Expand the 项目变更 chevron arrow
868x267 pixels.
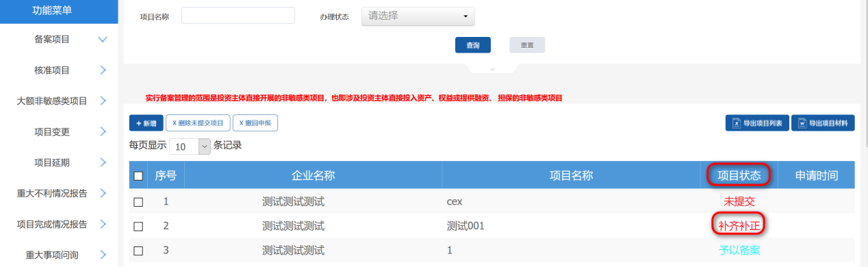pyautogui.click(x=103, y=131)
